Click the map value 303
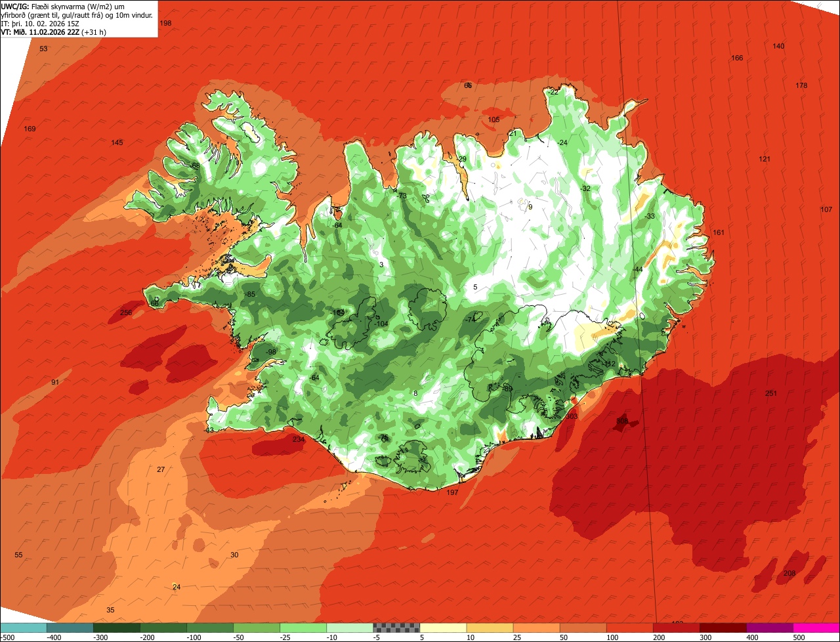 click(572, 416)
